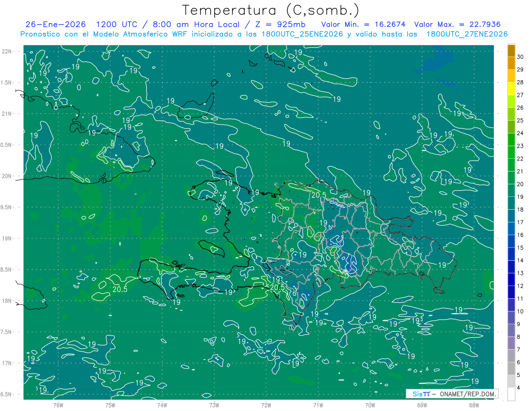Pick the green swatch between 23 and 24
The image size is (532, 411).
point(511,139)
